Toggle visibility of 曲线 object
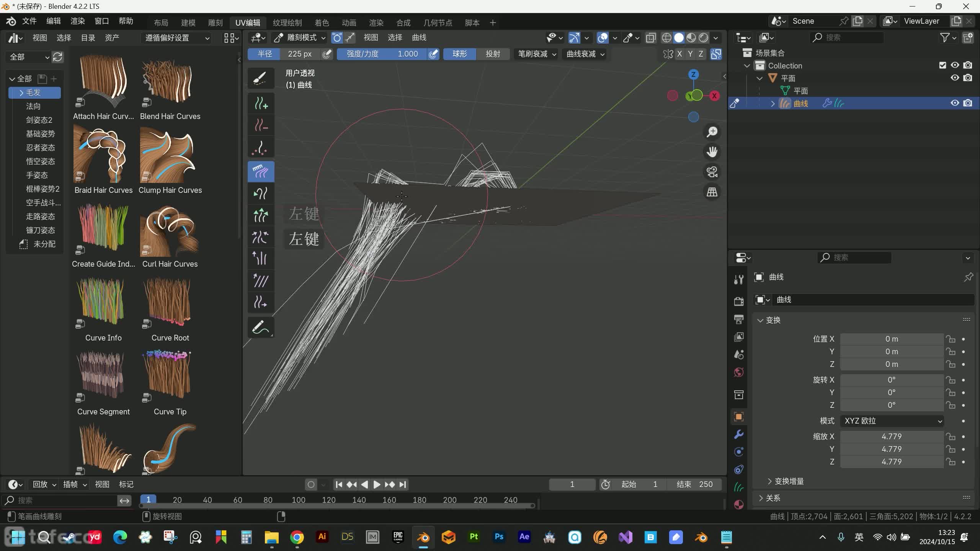 point(955,103)
